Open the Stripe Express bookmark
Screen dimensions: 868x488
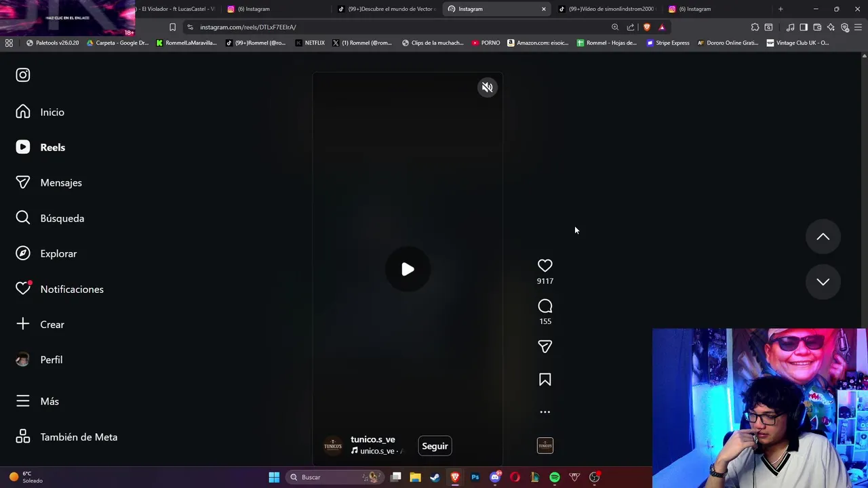click(x=667, y=43)
